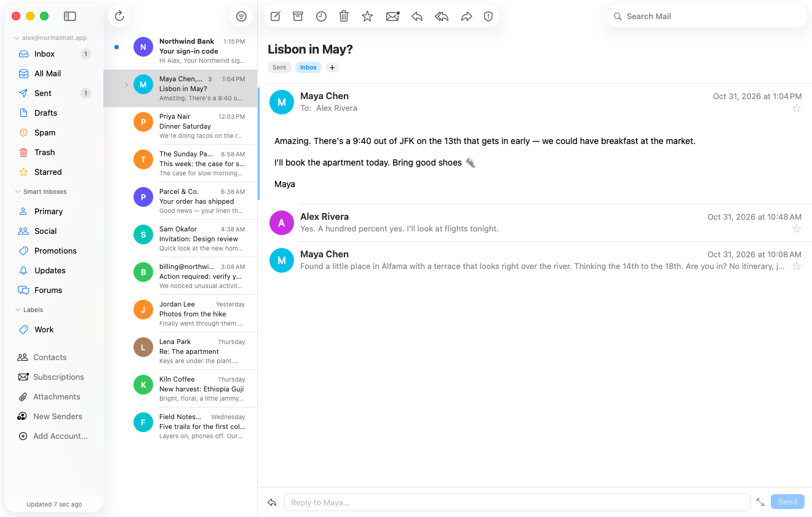Open the Northwind Bank sign-in code email
The height and width of the screenshot is (517, 812).
[180, 51]
